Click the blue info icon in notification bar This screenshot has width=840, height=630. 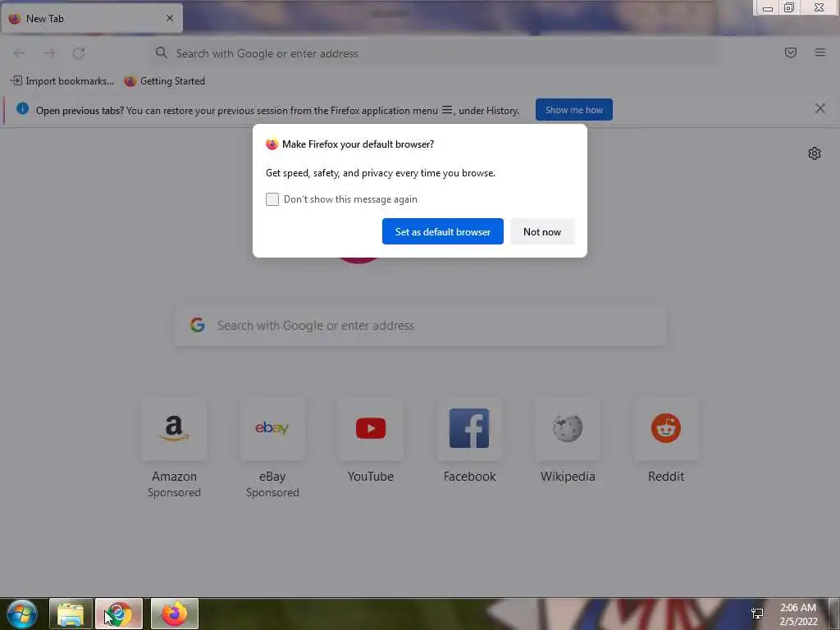pyautogui.click(x=22, y=109)
